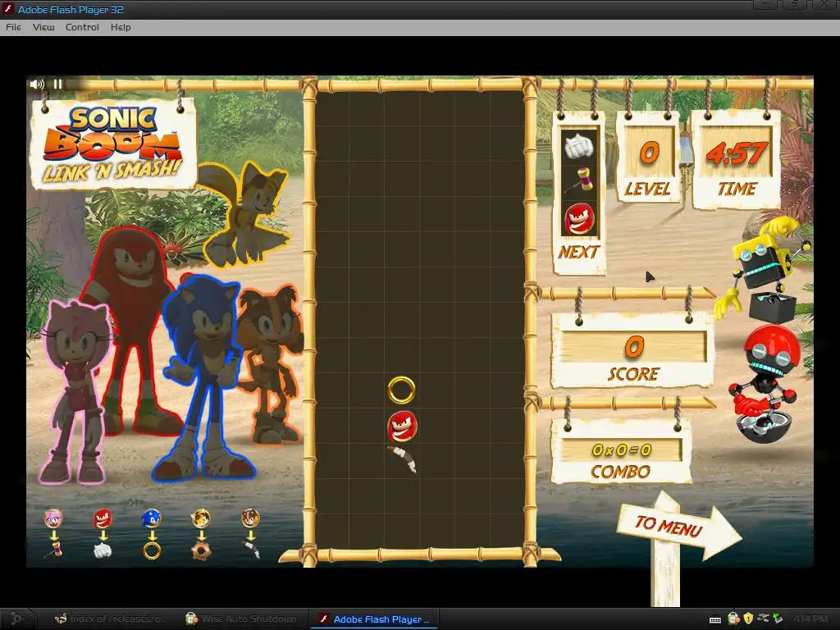Open the Control menu
The width and height of the screenshot is (840, 630).
[82, 27]
